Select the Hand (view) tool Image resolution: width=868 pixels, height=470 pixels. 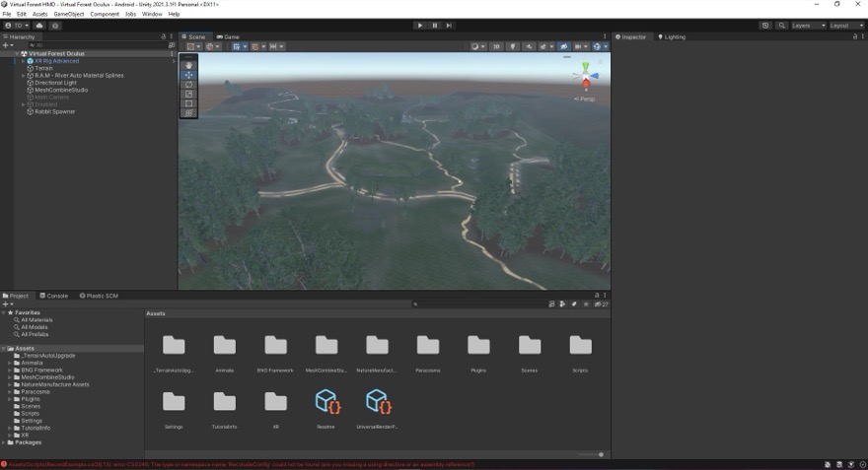[188, 65]
